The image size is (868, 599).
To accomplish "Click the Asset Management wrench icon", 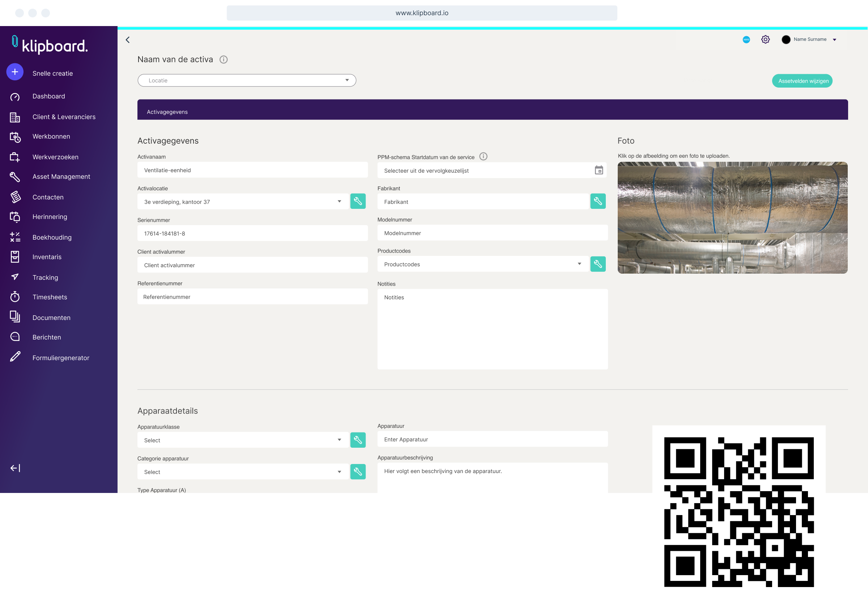I will [x=15, y=177].
